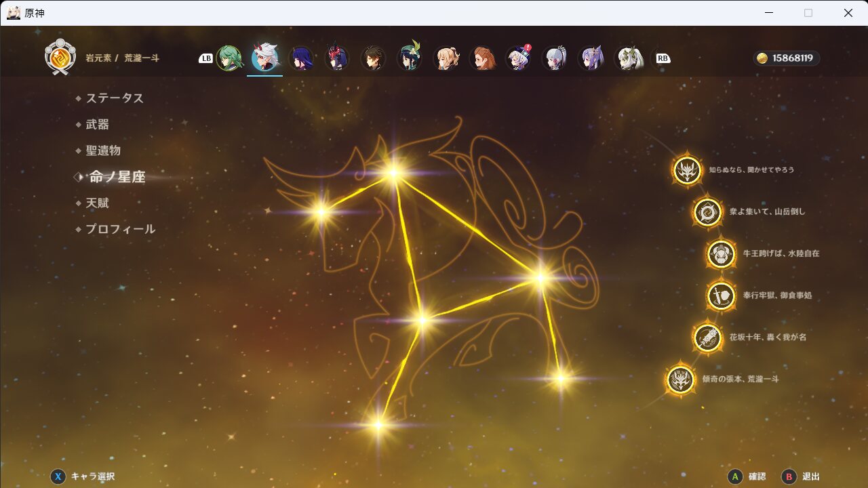Open the 衆よ集いて、山岳倒し constellation node
The width and height of the screenshot is (868, 488).
coord(707,212)
